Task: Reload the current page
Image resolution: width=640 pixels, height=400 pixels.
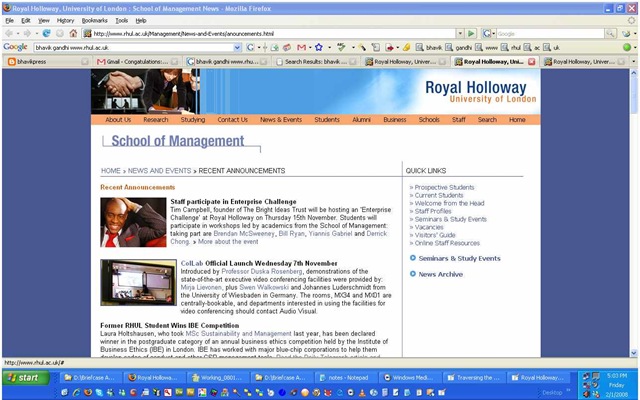Action: (47, 33)
